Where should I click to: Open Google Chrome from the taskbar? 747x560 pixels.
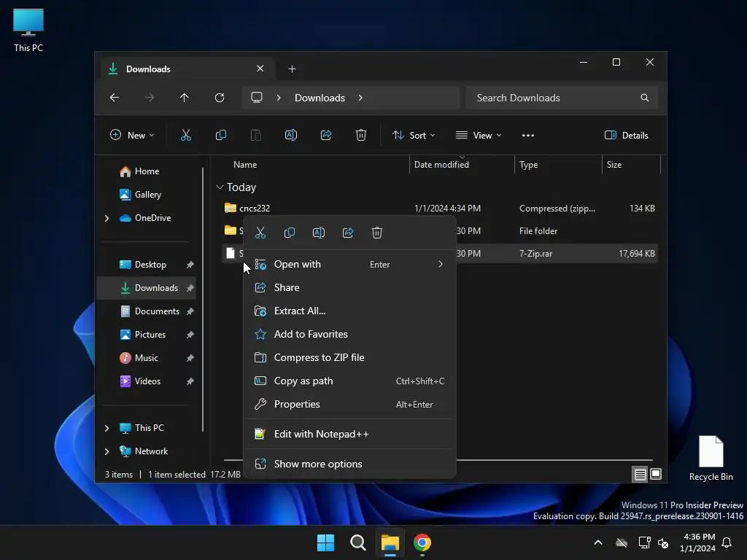(x=422, y=542)
